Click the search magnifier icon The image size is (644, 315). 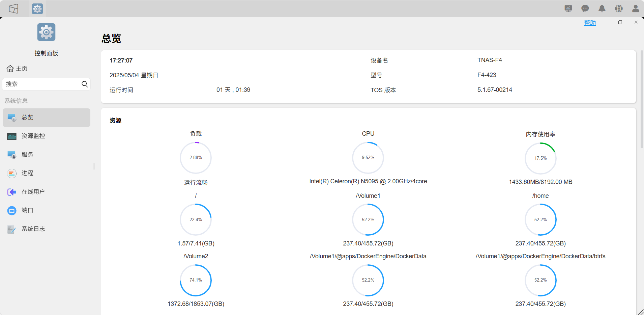point(85,84)
